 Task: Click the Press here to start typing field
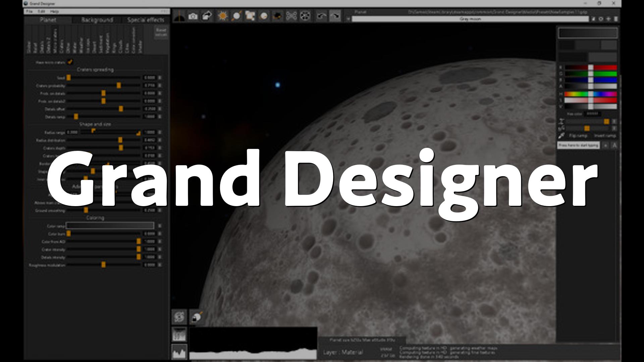point(578,145)
